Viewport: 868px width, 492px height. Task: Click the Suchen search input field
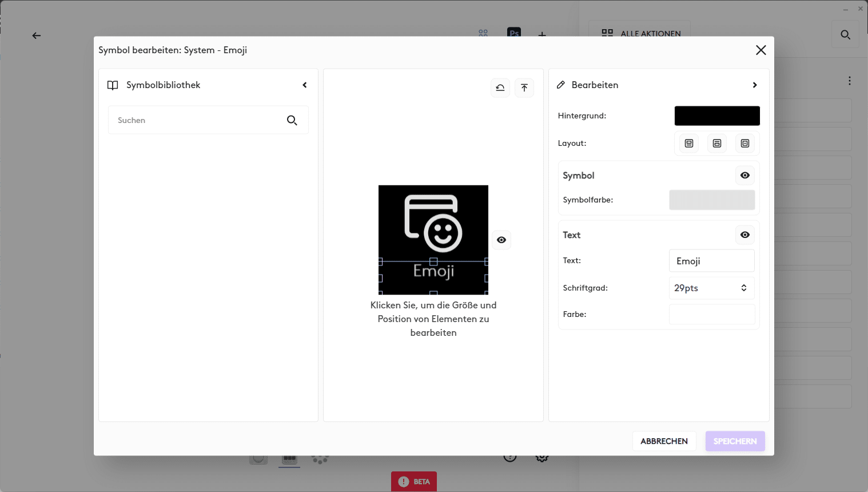[x=197, y=120]
